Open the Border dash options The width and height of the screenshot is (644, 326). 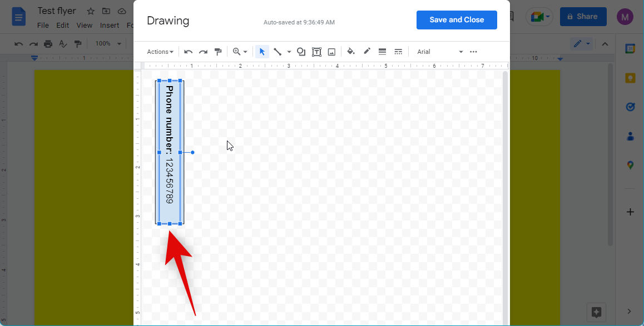tap(398, 52)
